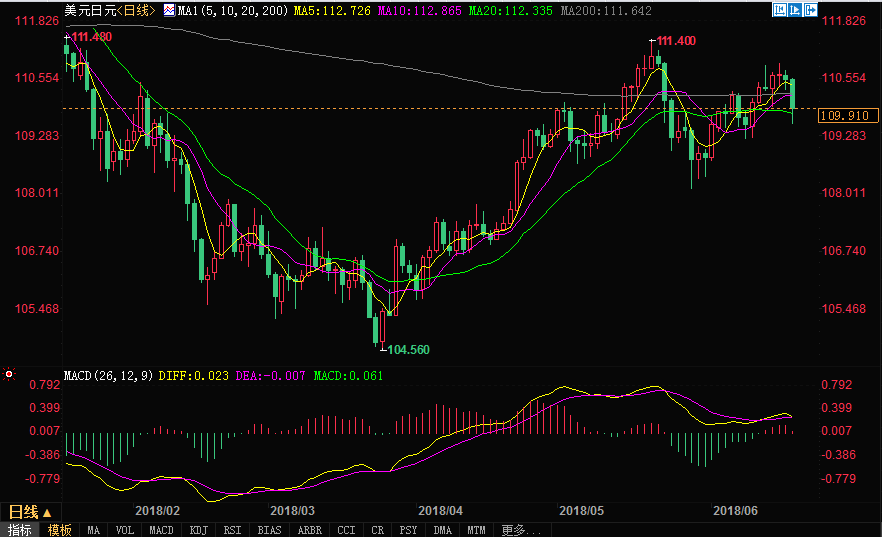Select the KDJ indicator
Viewport: 882px width, 537px height.
pyautogui.click(x=198, y=530)
